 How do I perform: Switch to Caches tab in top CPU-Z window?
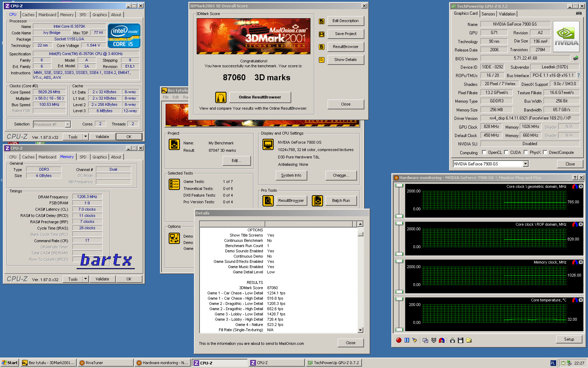(28, 15)
